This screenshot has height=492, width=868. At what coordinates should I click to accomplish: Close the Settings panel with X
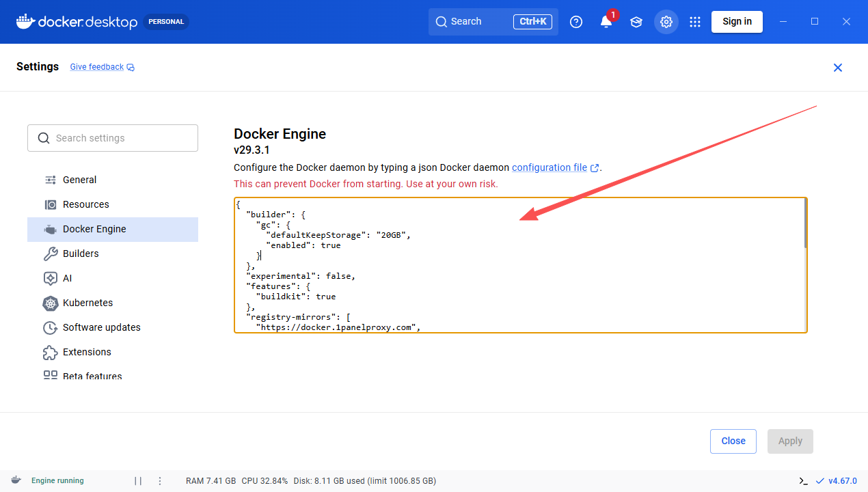pos(838,68)
